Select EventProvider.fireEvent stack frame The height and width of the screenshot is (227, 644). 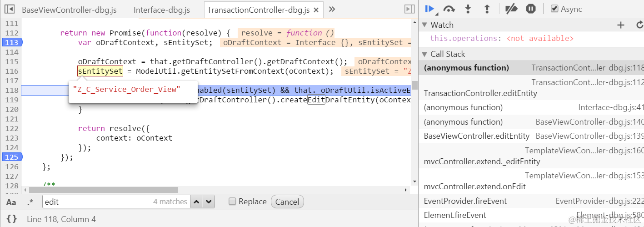(531, 201)
